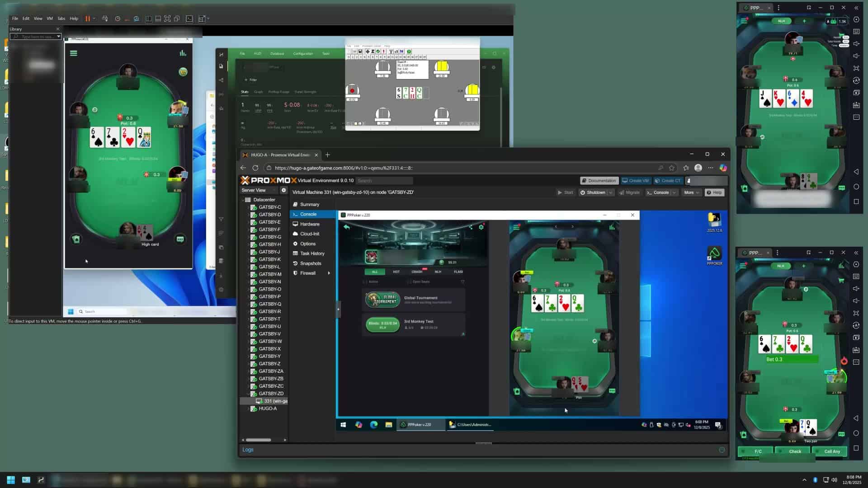
Task: Open the PPPoker lobby settings gear icon
Action: point(481,227)
